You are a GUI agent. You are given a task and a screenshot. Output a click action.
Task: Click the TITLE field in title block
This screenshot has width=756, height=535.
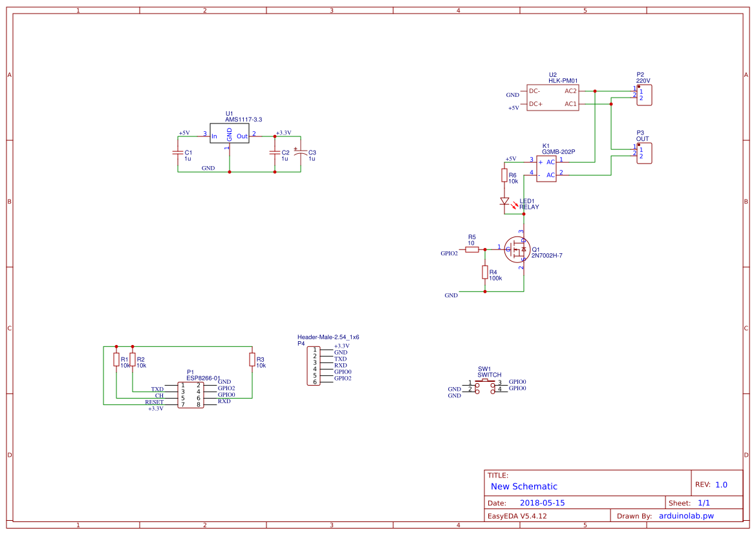point(498,474)
